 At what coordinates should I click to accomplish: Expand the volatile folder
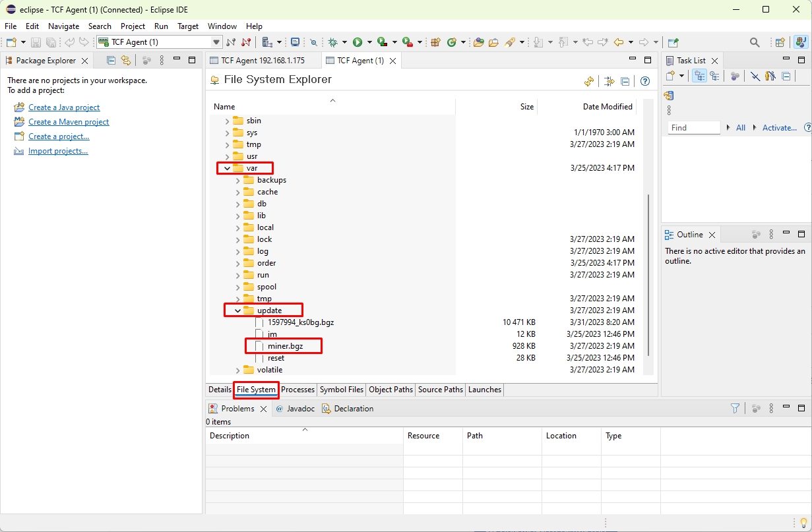237,370
